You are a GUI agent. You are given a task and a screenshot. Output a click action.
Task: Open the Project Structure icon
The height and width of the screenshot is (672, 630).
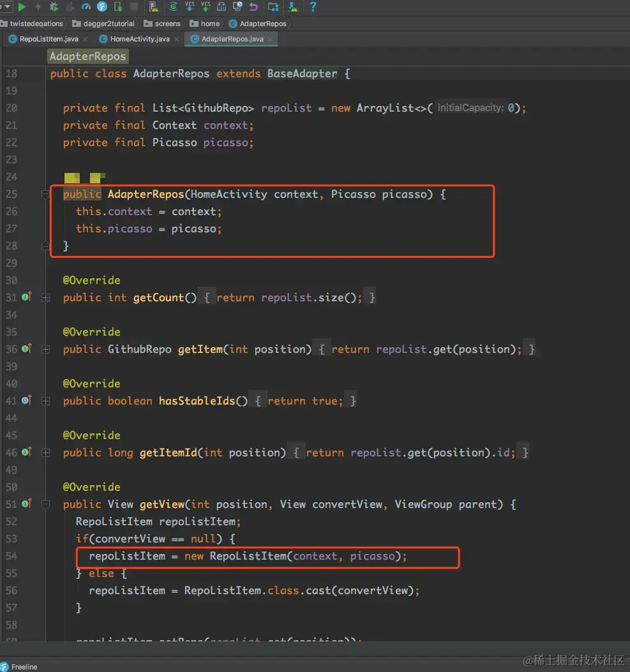[273, 6]
